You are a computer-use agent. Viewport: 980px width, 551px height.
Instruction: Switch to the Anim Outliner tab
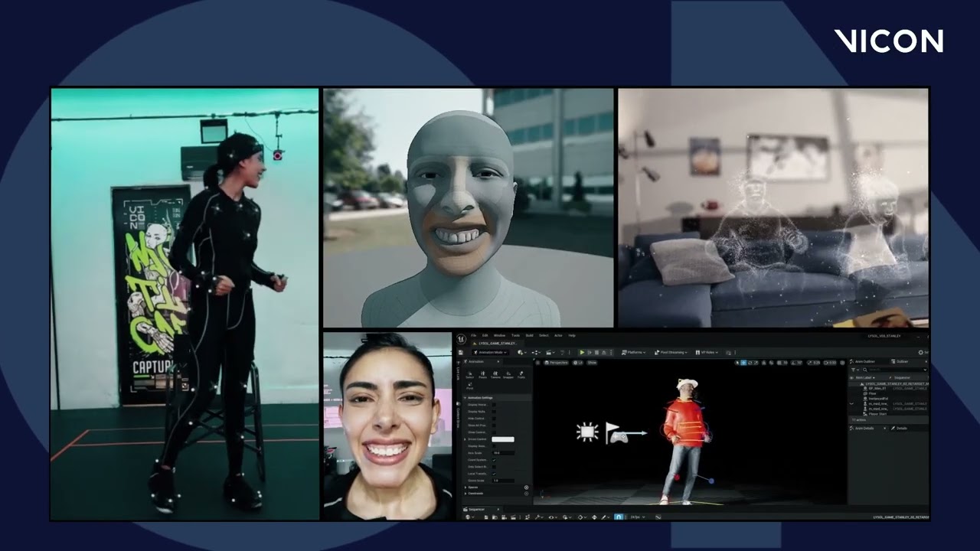click(x=864, y=361)
